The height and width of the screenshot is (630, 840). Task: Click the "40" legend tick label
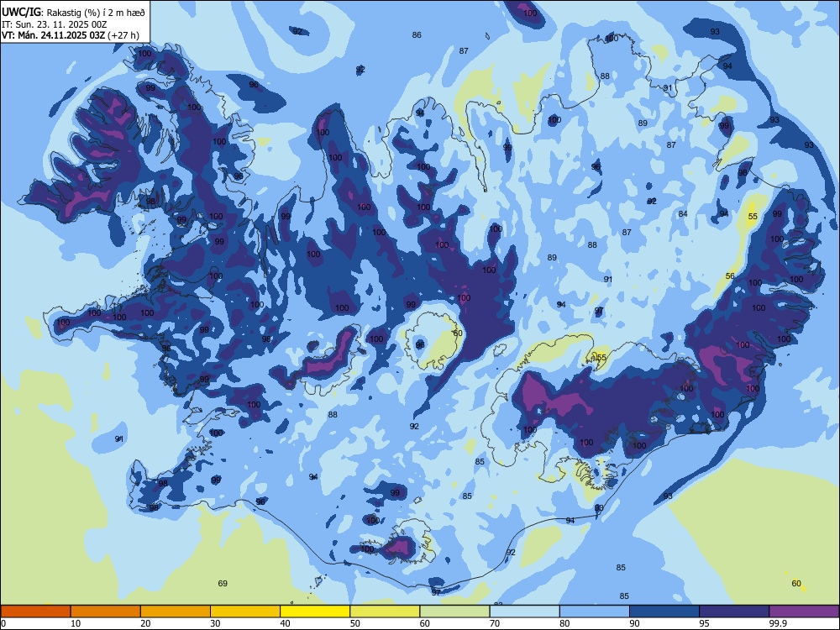coord(285,623)
